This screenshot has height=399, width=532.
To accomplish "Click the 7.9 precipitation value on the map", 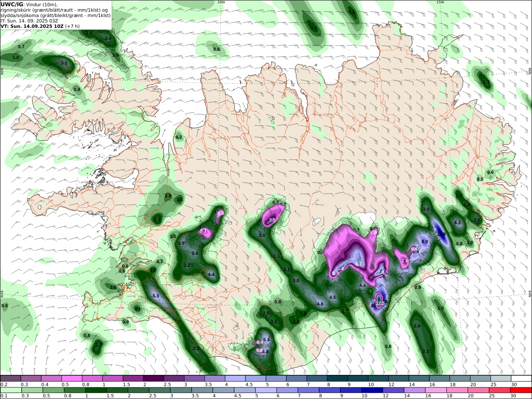I will click(x=381, y=273).
